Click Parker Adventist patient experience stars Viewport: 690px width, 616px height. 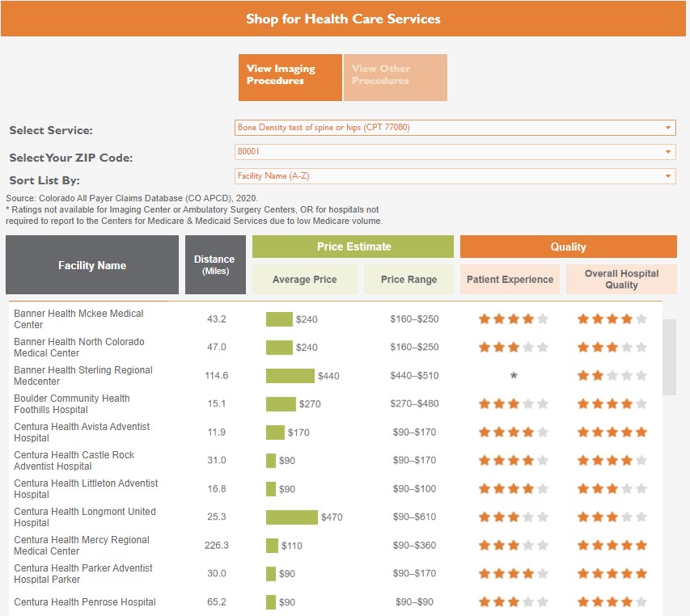pos(514,573)
